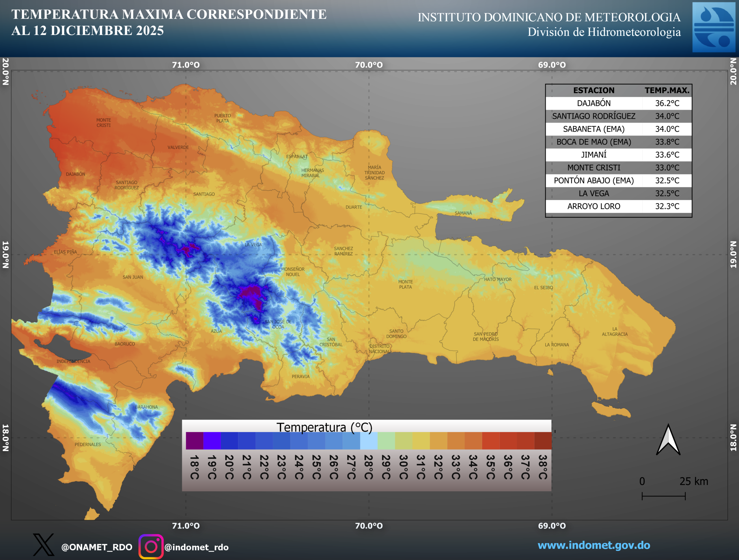
Task: Click the ESTACION column header
Action: click(594, 90)
